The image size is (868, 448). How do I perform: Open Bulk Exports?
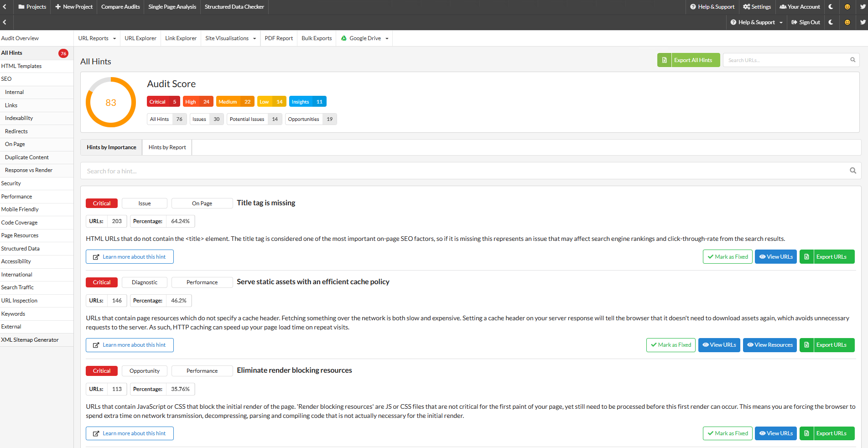tap(317, 38)
